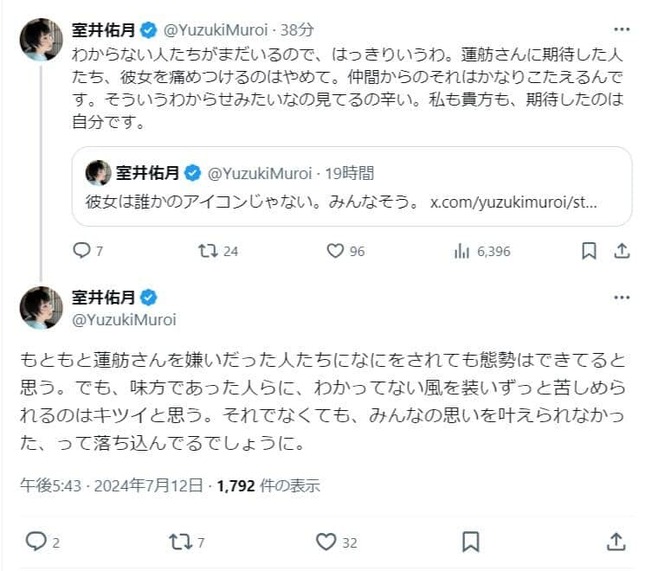The width and height of the screenshot is (645, 571).
Task: Repost the main tweet with 7 reposts
Action: (181, 541)
